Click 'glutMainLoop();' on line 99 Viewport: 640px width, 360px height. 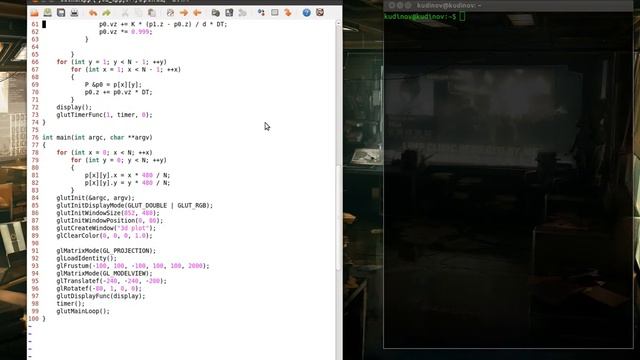[83, 311]
